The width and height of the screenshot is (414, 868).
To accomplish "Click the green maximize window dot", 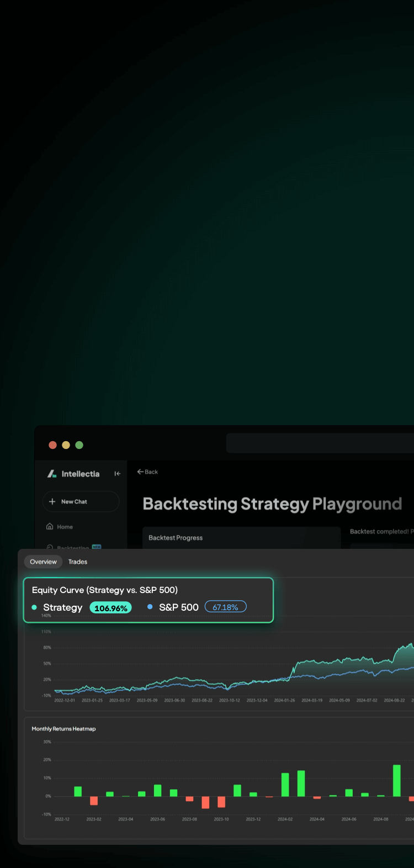I will coord(79,445).
